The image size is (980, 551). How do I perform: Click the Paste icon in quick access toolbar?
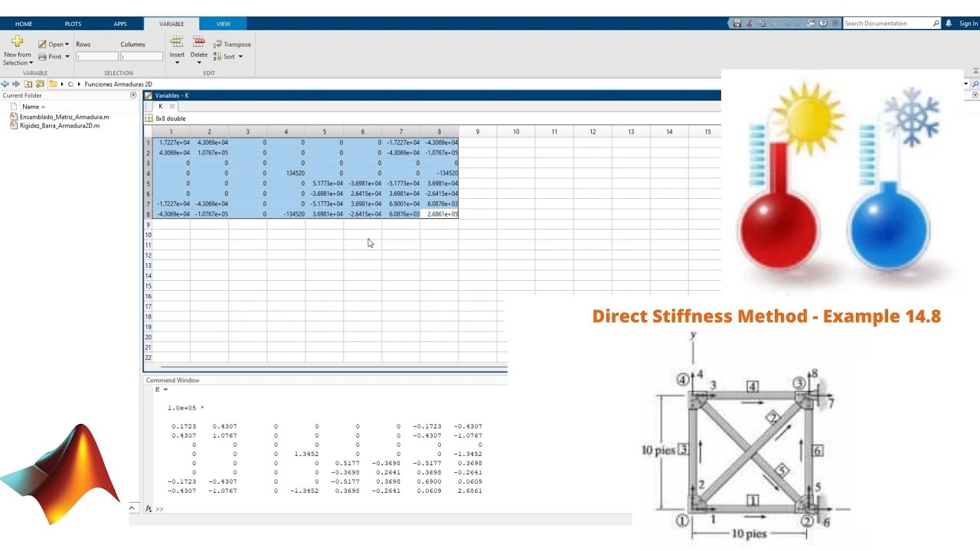(x=773, y=24)
